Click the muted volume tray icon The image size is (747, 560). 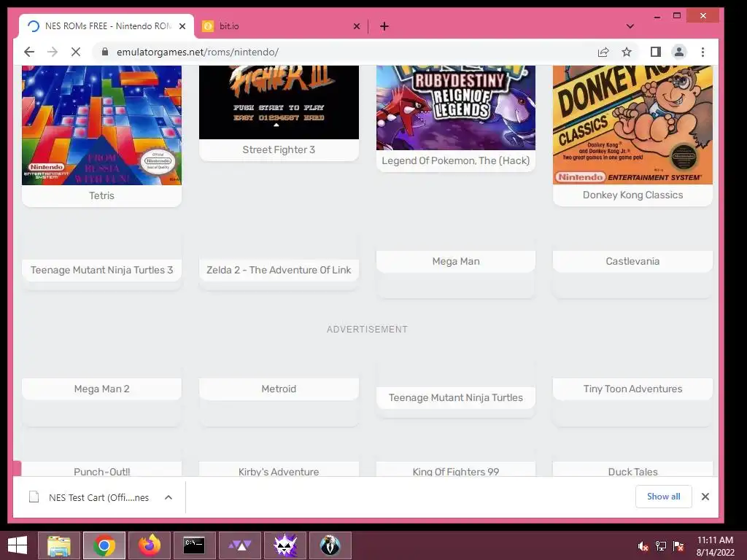coord(643,546)
